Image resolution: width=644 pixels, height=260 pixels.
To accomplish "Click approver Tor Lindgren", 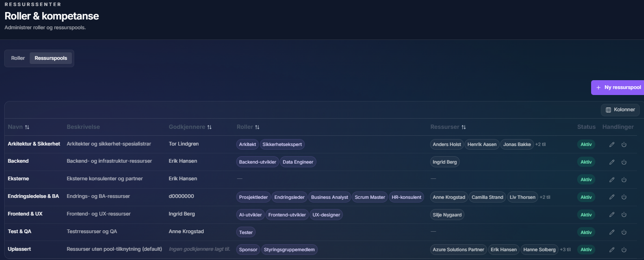I will (184, 144).
